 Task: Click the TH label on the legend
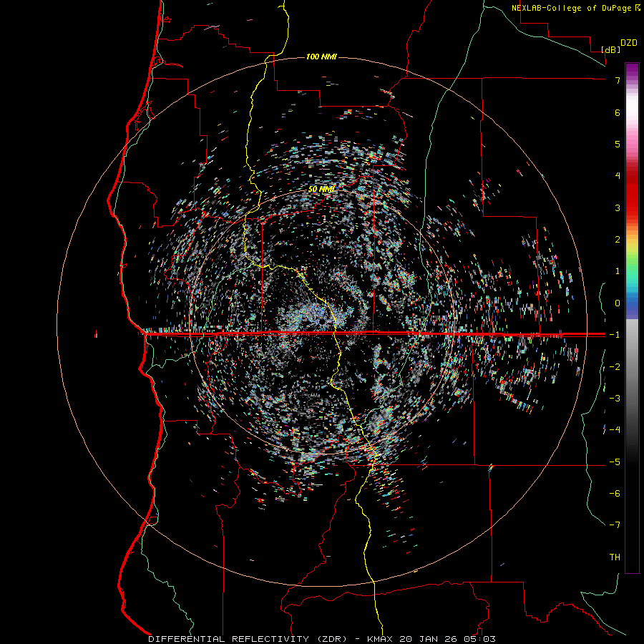tap(615, 557)
